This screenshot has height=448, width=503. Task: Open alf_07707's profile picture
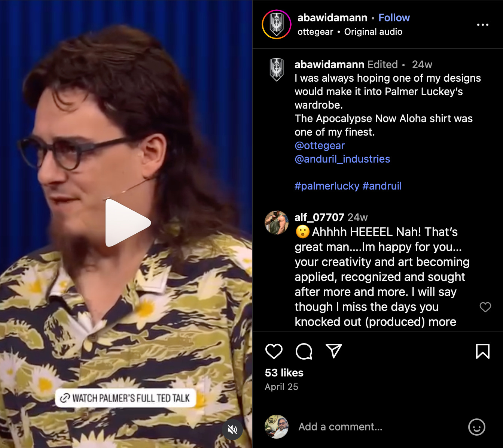pyautogui.click(x=277, y=223)
